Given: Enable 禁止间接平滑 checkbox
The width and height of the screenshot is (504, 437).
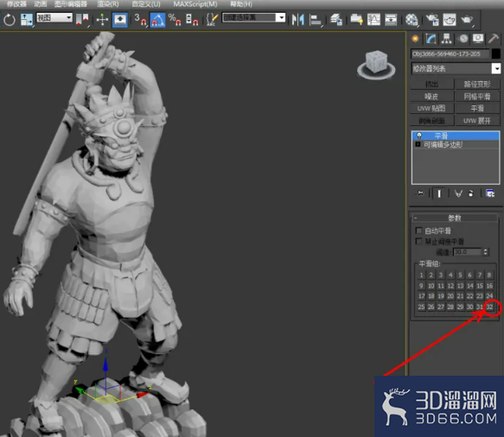Looking at the screenshot, I should click(x=418, y=241).
